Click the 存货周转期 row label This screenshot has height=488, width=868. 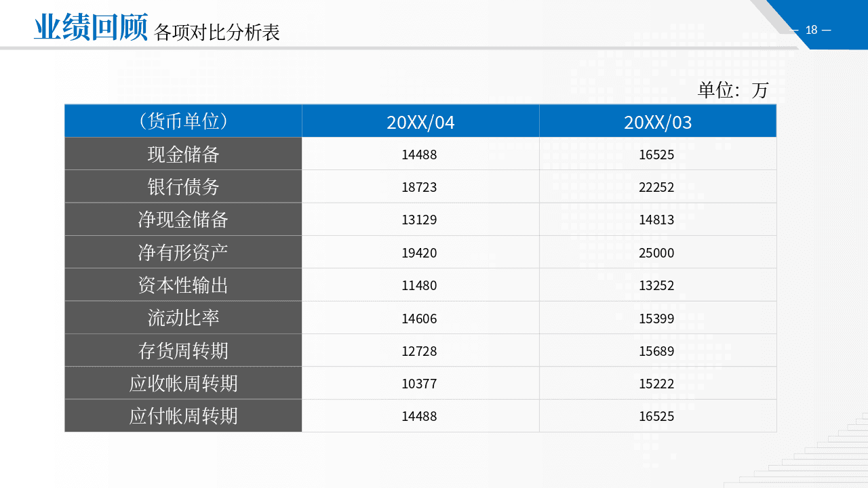click(183, 350)
